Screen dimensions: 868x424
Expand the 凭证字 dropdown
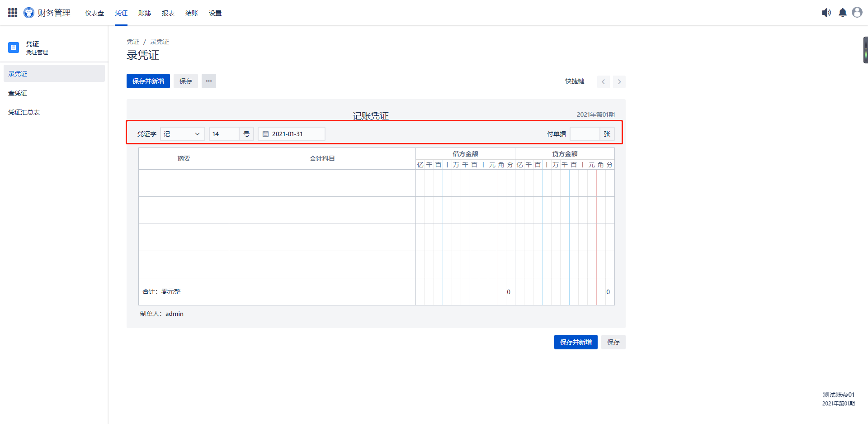coord(183,134)
